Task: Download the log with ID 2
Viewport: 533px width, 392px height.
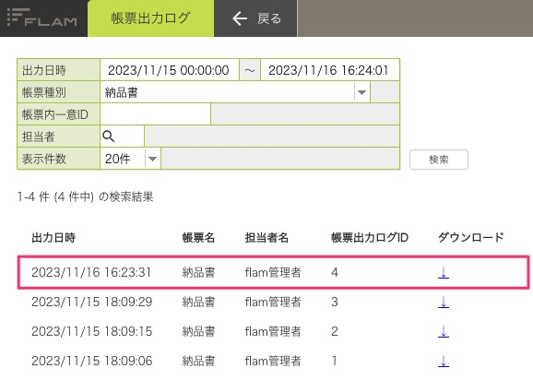Action: point(444,331)
